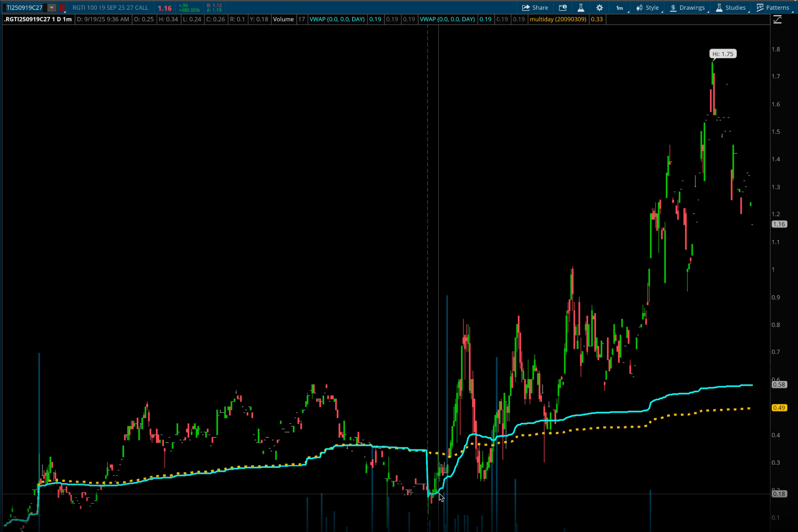Image resolution: width=798 pixels, height=532 pixels.
Task: Open the Drawings tools menu
Action: coord(687,7)
